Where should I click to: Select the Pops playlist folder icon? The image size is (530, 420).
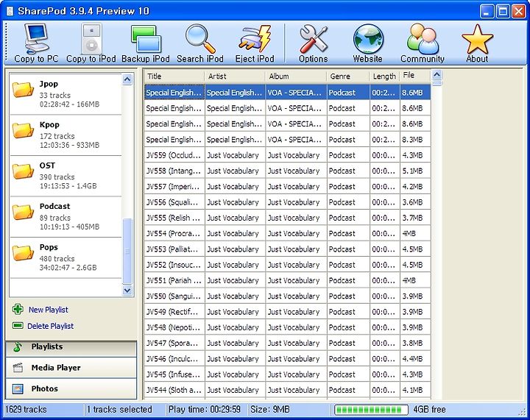pos(23,252)
